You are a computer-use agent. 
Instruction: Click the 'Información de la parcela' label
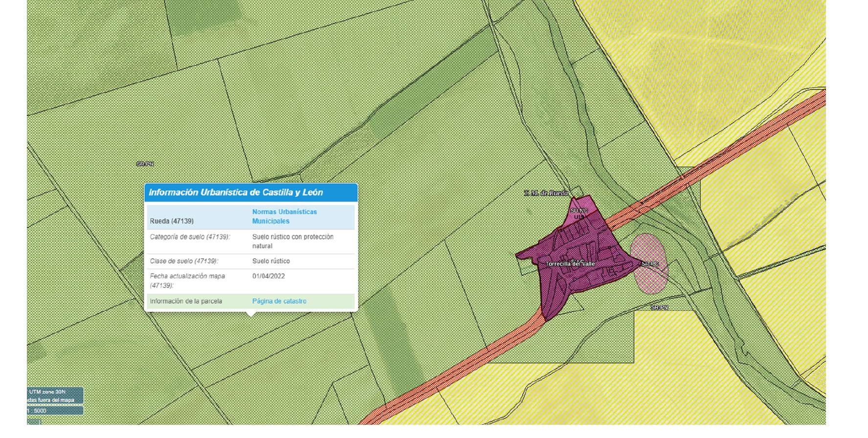coord(186,301)
